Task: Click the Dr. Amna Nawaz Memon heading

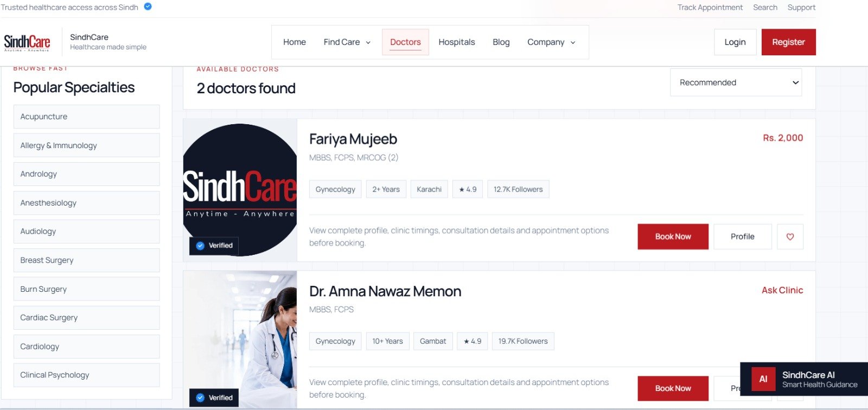Action: click(385, 292)
